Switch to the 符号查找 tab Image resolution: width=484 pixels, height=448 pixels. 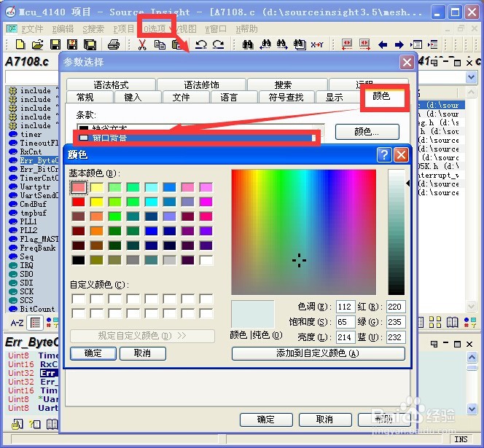coord(286,97)
